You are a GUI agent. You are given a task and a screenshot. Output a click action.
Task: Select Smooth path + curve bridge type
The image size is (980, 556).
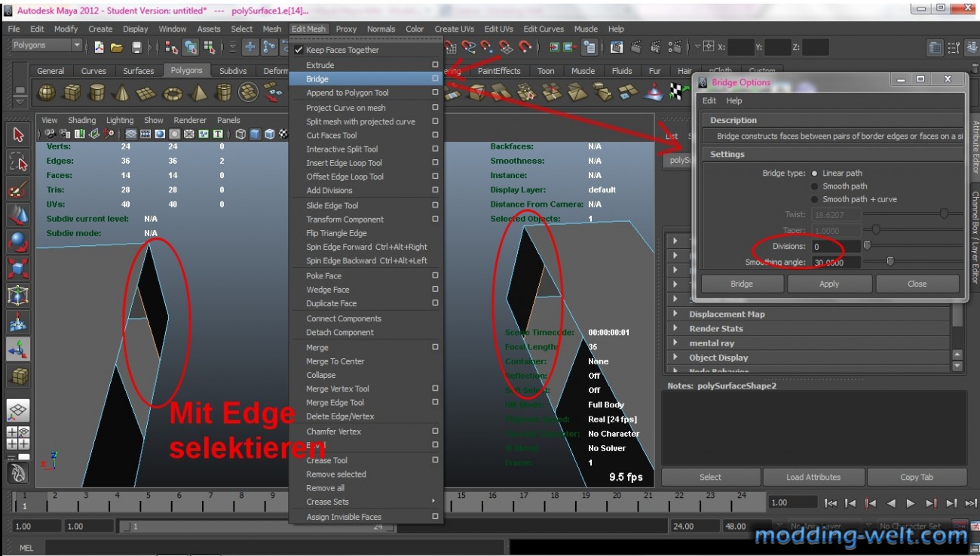[815, 199]
